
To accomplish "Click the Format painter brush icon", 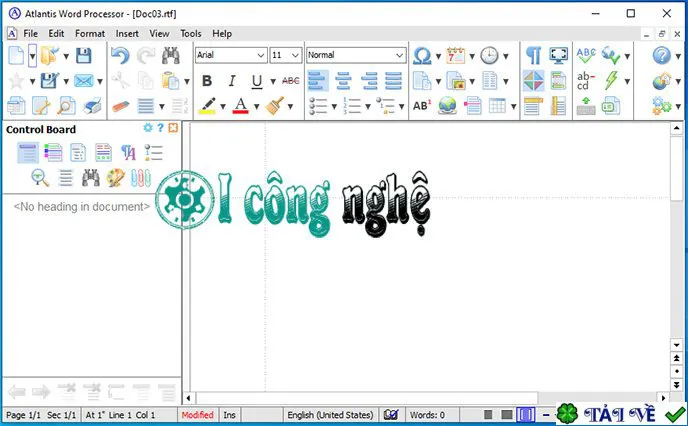I will coord(275,106).
